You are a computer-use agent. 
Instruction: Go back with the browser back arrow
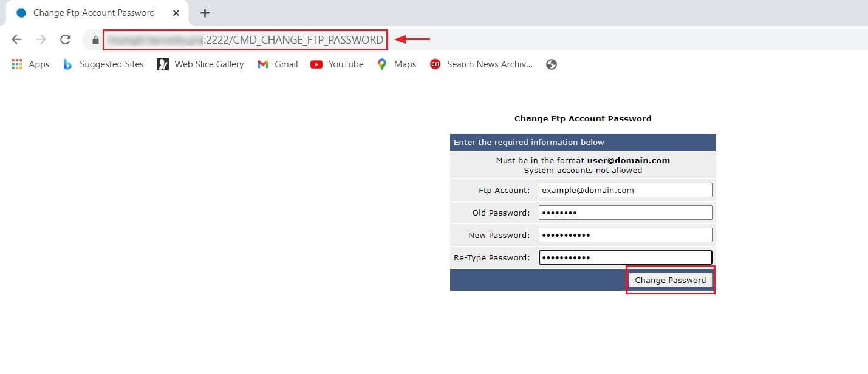[x=17, y=39]
